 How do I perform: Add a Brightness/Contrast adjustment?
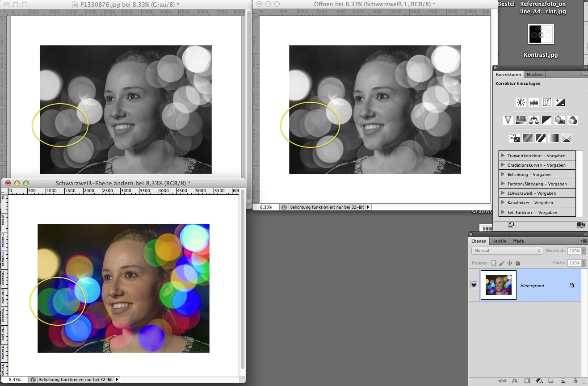click(x=521, y=102)
